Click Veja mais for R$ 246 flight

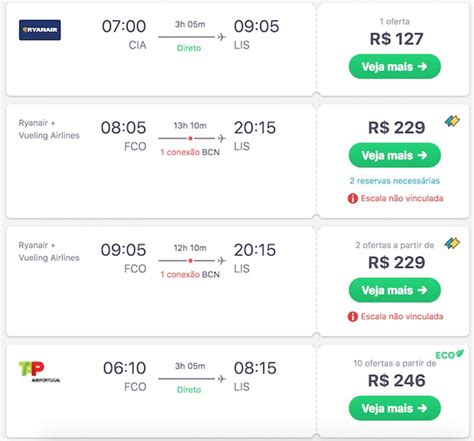click(x=395, y=408)
